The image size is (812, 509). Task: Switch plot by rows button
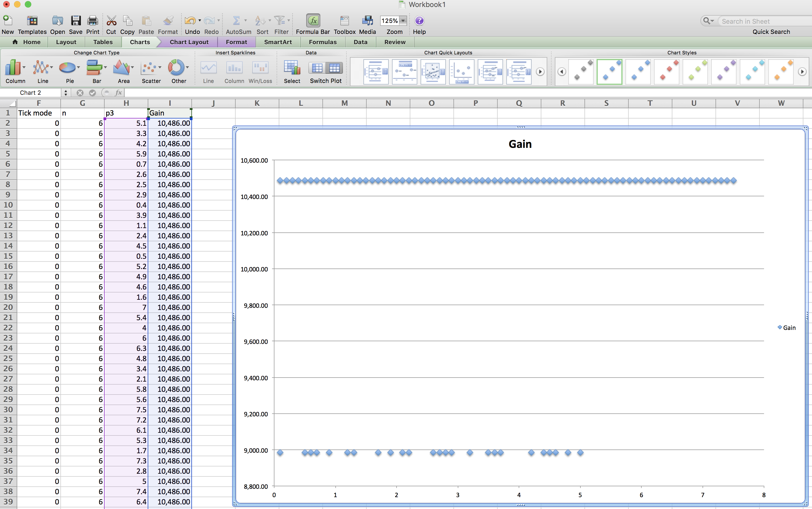317,68
